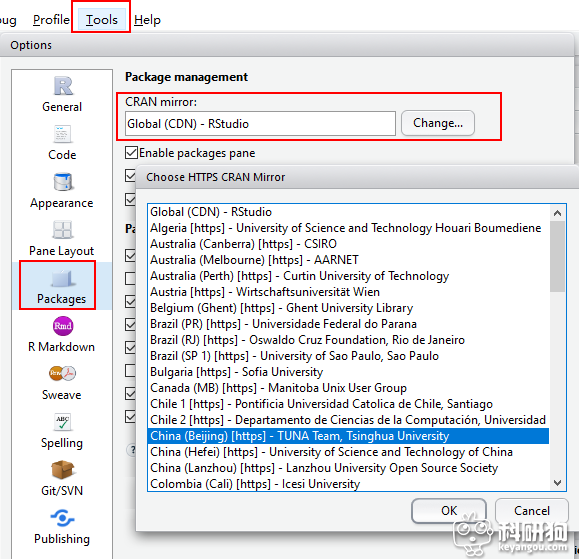Open the Code options icon
Viewport: 579px width, 559px height.
click(62, 134)
